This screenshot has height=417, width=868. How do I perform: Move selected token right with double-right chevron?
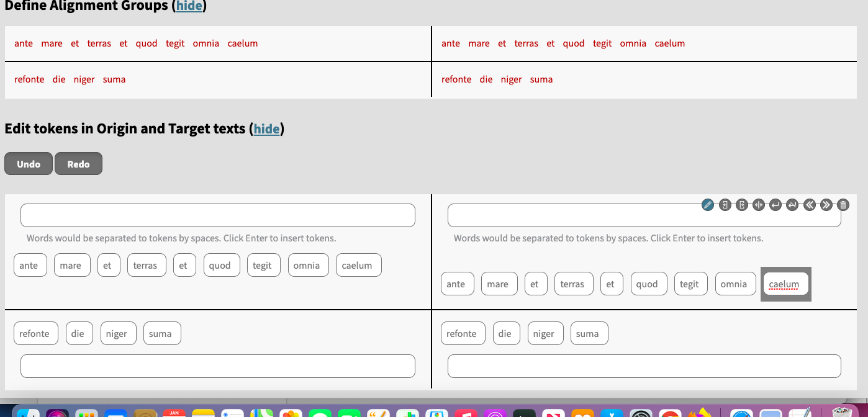click(x=825, y=205)
